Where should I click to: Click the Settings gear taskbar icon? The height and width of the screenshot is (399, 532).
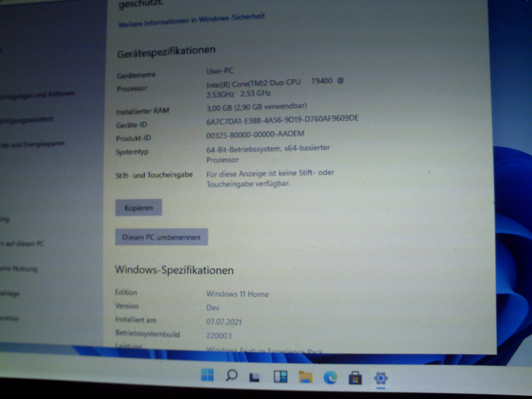coord(381,378)
